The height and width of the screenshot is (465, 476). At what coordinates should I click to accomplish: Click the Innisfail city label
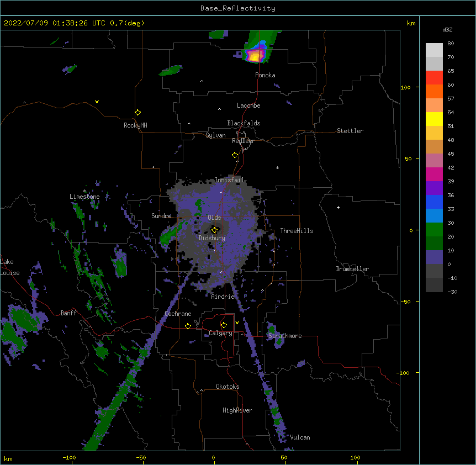[x=229, y=180]
